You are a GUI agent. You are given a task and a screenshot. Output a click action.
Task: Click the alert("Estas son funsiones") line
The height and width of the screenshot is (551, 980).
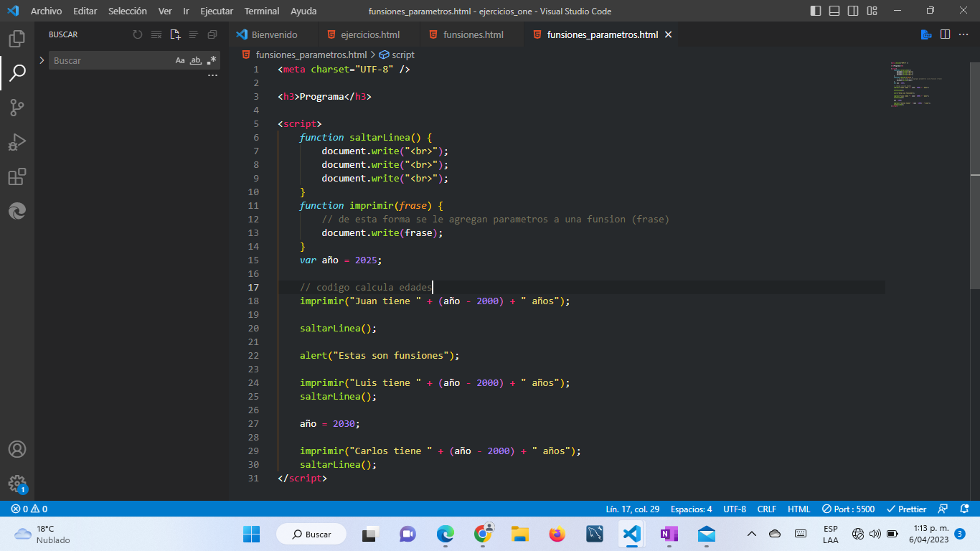[x=380, y=355]
